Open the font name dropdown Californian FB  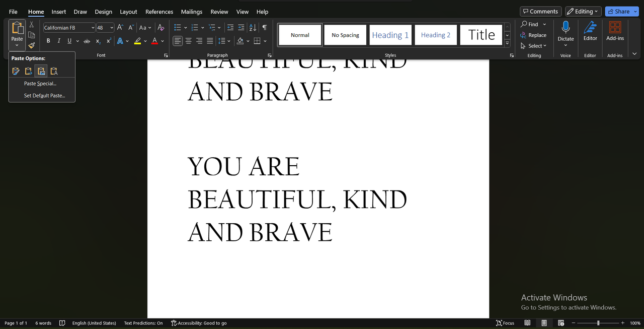pos(93,28)
